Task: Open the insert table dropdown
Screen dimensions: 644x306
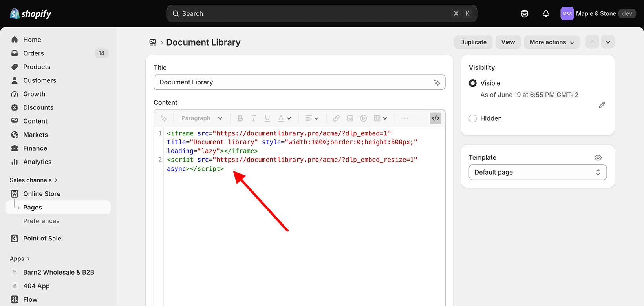Action: [x=381, y=118]
